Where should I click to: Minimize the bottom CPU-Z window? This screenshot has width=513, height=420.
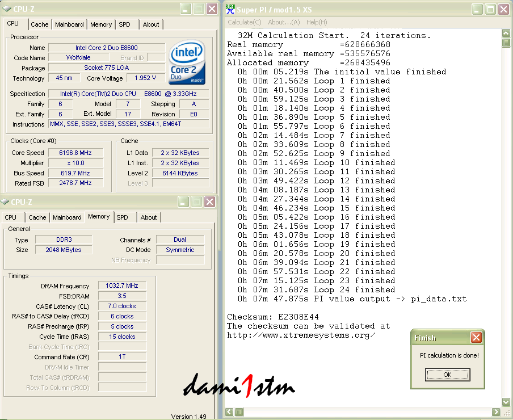pyautogui.click(x=183, y=202)
